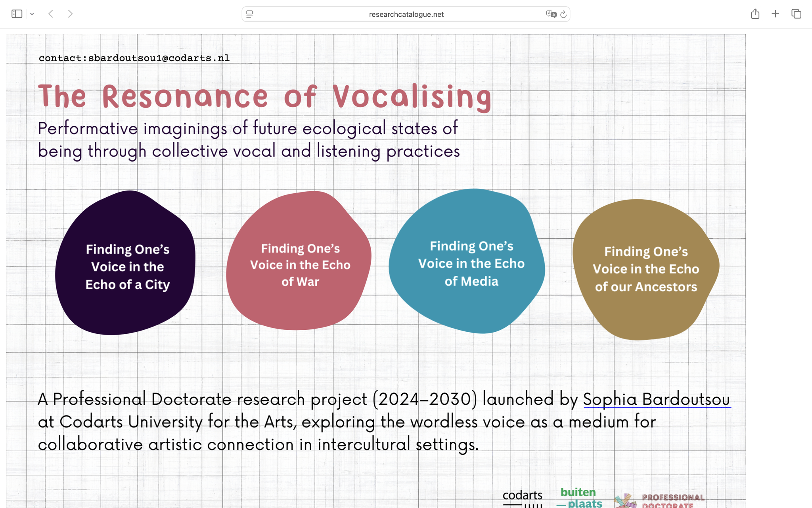Click the browser back arrow
This screenshot has height=508, width=812.
(51, 14)
